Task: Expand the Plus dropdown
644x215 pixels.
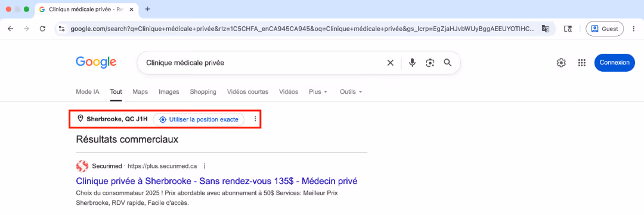Action: [x=318, y=91]
